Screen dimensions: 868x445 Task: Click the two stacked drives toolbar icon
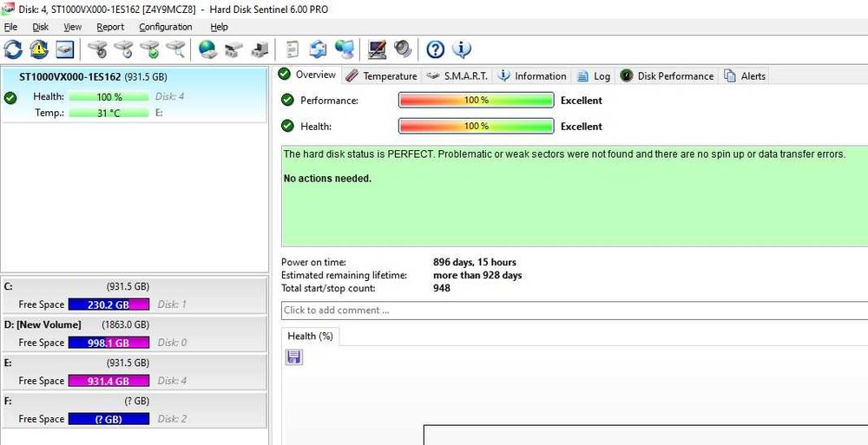pyautogui.click(x=233, y=49)
